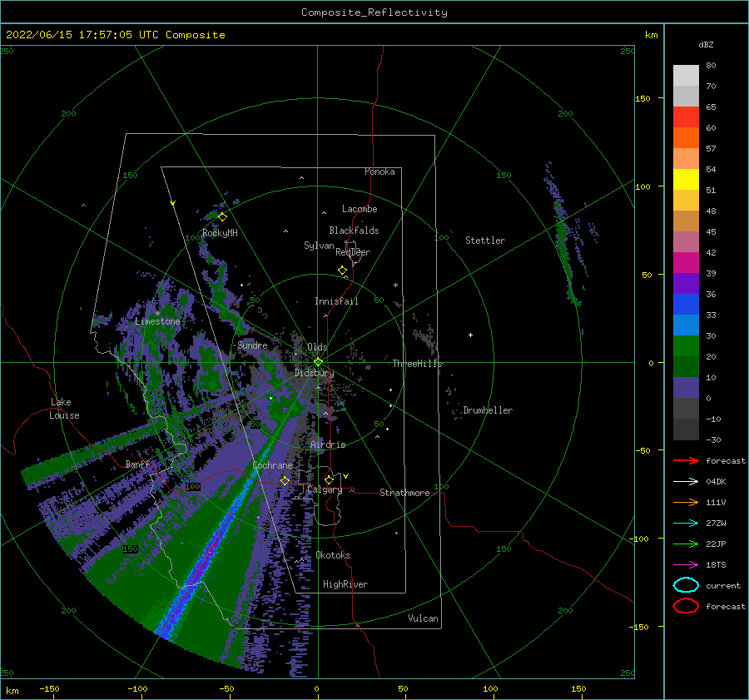
Task: Select the Lacombe label
Action: 360,209
